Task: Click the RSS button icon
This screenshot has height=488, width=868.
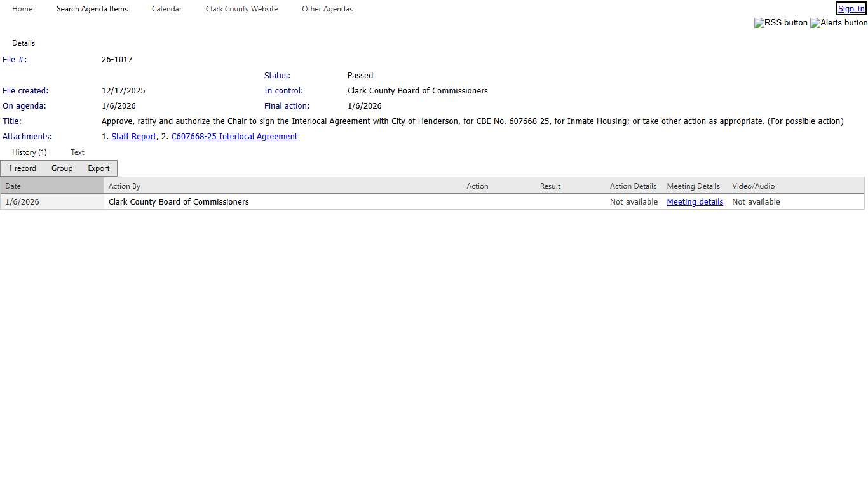Action: [780, 23]
